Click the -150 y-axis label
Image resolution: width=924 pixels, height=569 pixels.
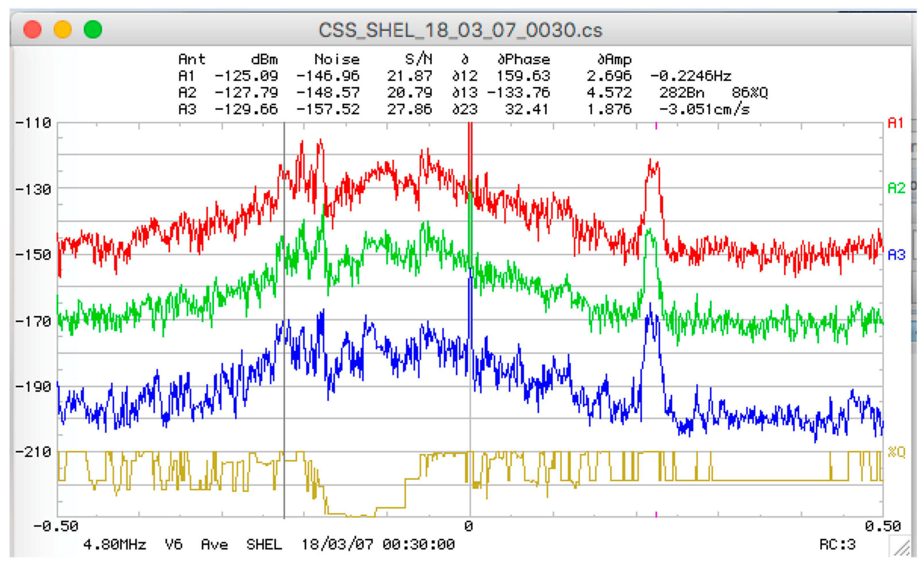pyautogui.click(x=33, y=255)
